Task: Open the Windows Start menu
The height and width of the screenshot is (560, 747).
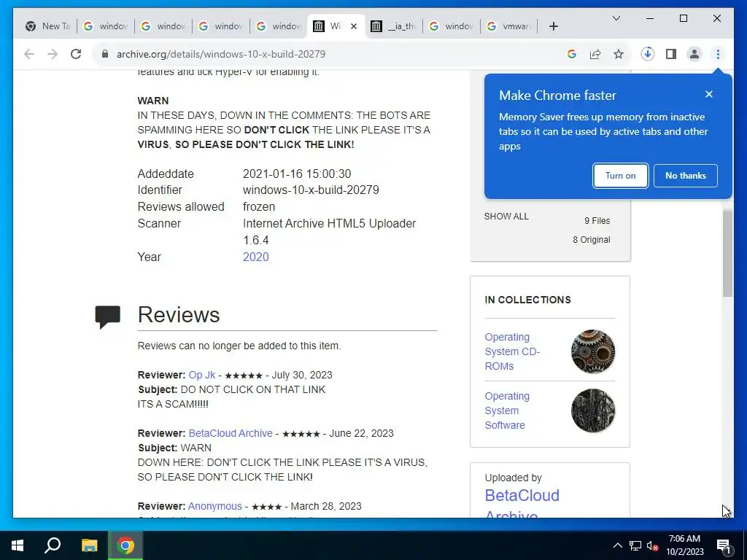Action: pos(18,545)
